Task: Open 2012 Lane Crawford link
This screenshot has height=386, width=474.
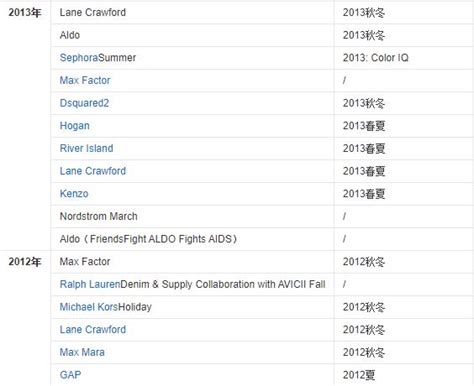Action: point(93,330)
